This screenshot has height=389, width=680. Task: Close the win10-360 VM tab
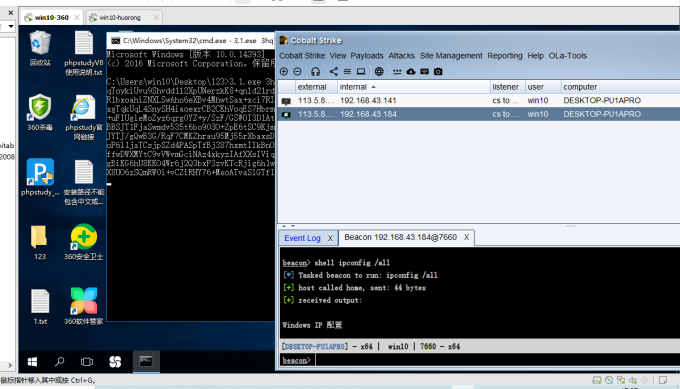pos(77,17)
